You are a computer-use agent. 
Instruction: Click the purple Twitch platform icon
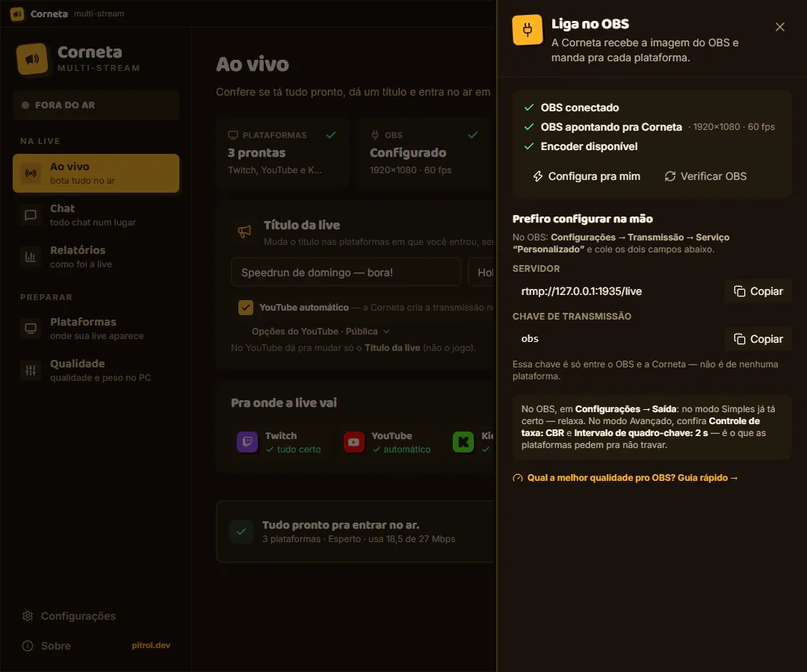click(x=247, y=442)
